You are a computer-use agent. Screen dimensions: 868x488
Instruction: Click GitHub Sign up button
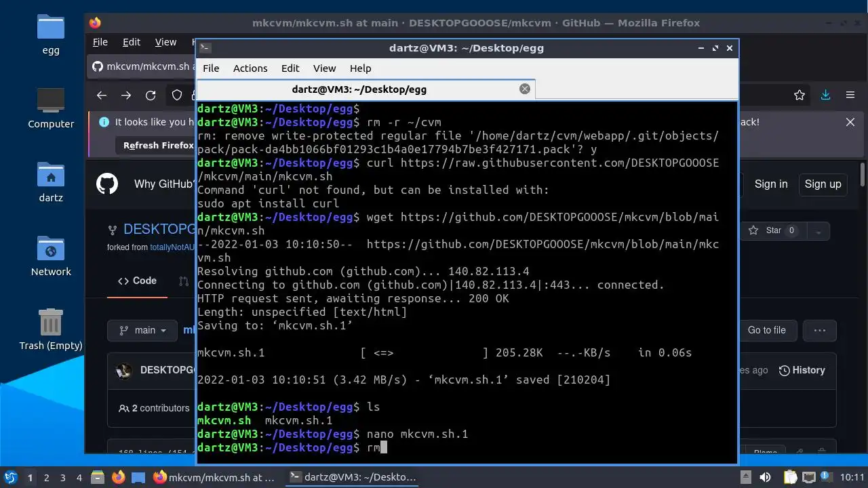[x=823, y=184]
